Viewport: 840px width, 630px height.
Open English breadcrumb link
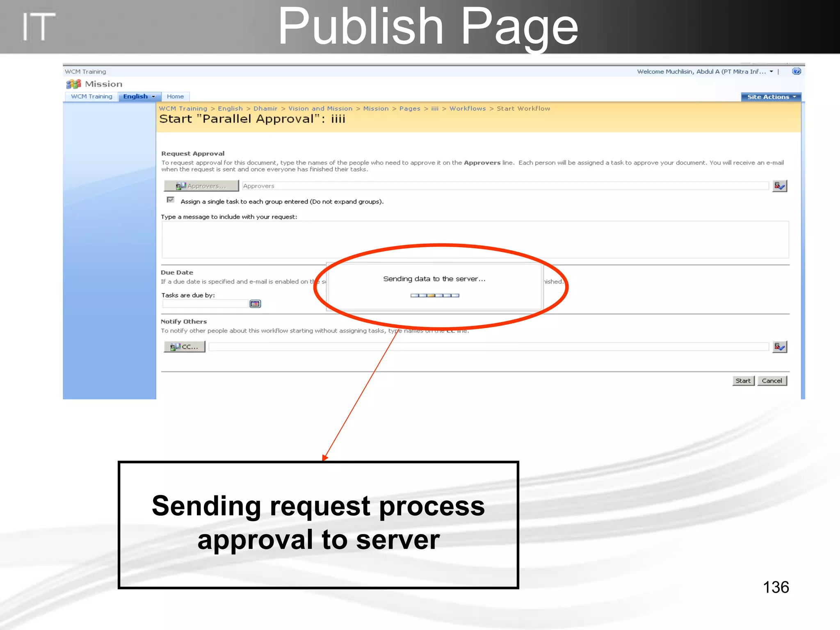pos(230,109)
